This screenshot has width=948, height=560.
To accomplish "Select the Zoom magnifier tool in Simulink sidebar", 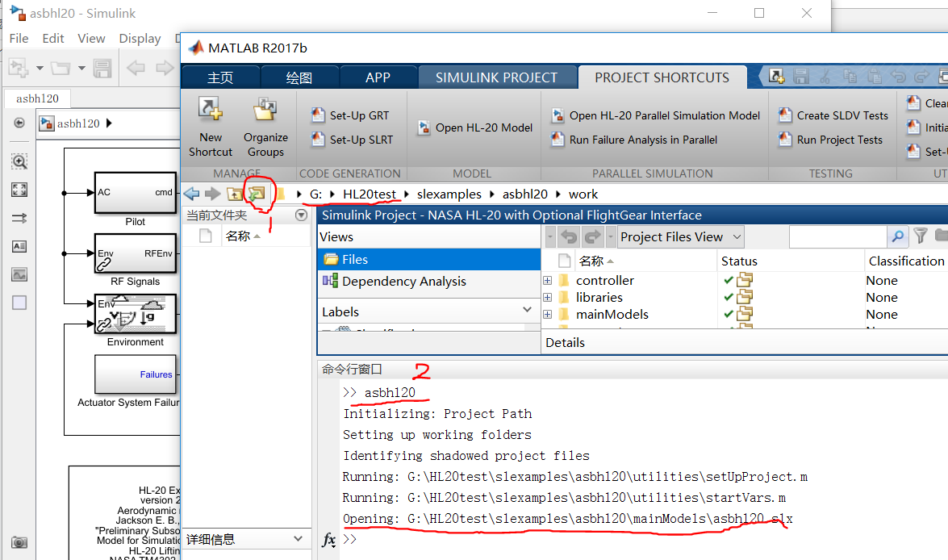I will click(x=18, y=161).
